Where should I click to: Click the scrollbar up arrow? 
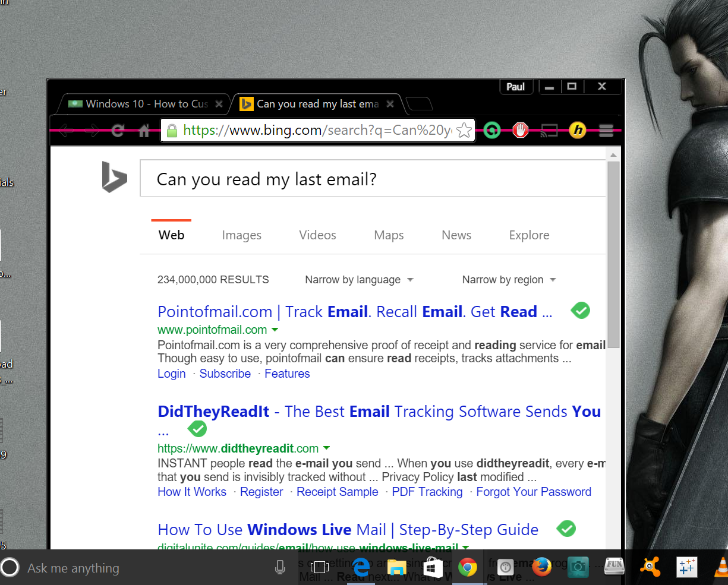[x=613, y=154]
